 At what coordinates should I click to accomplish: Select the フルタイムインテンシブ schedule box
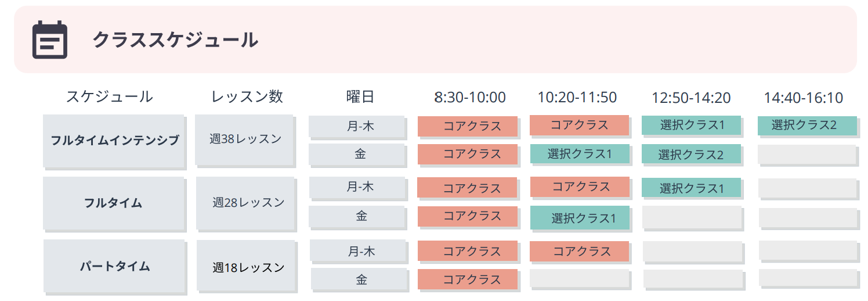[114, 141]
